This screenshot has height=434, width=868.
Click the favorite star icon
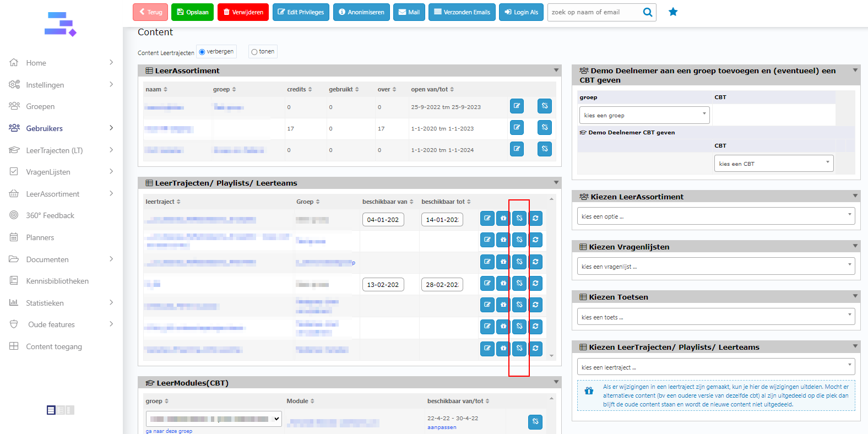pyautogui.click(x=673, y=12)
